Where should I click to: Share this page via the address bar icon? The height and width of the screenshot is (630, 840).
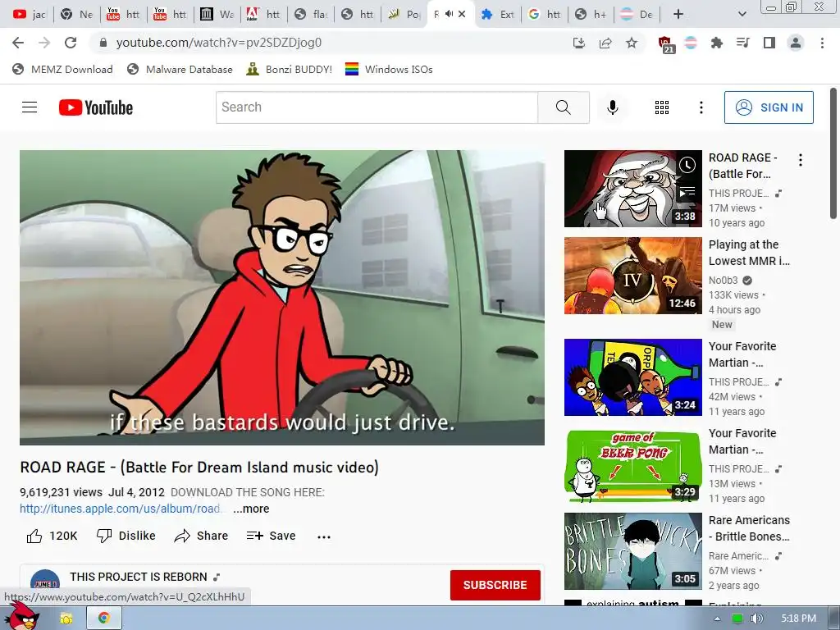(x=605, y=43)
